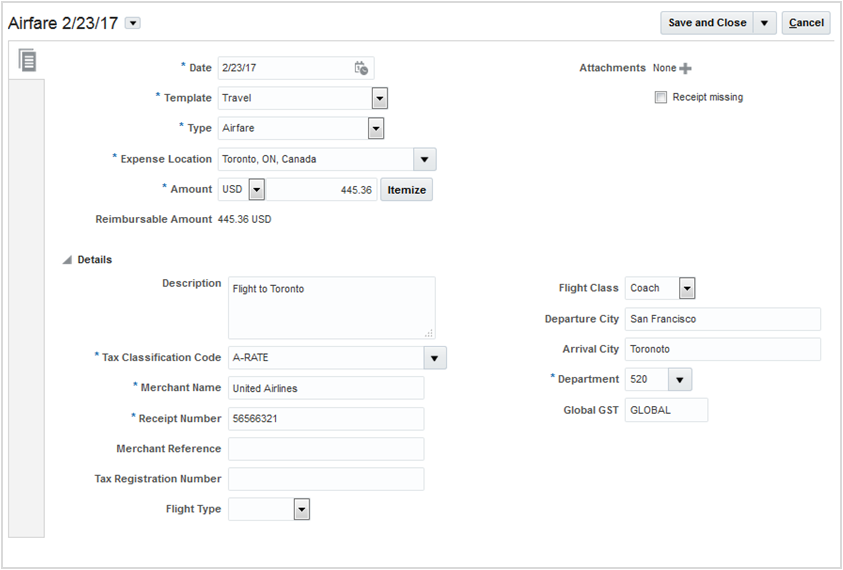Expand the Flight Type dropdown
The height and width of the screenshot is (570, 843).
pos(301,510)
